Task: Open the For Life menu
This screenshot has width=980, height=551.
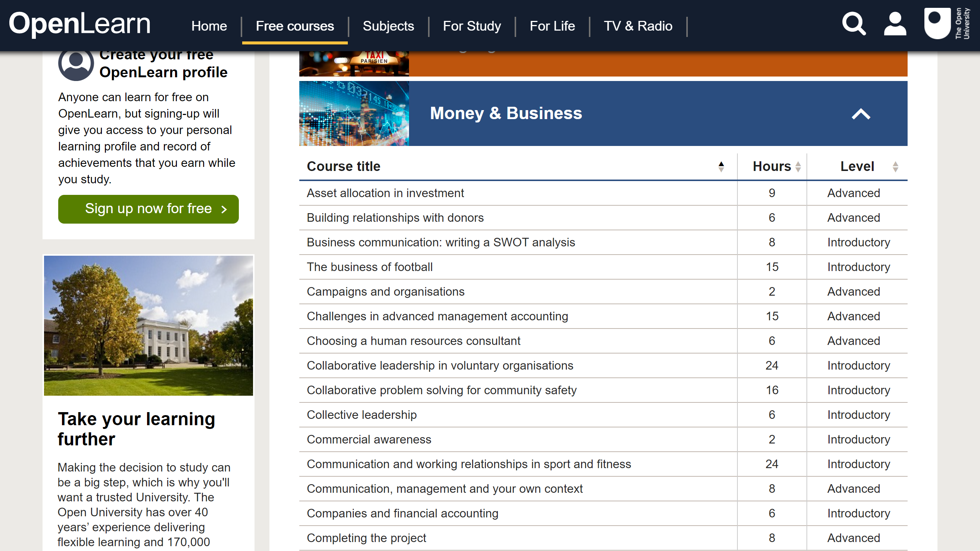Action: pos(552,26)
